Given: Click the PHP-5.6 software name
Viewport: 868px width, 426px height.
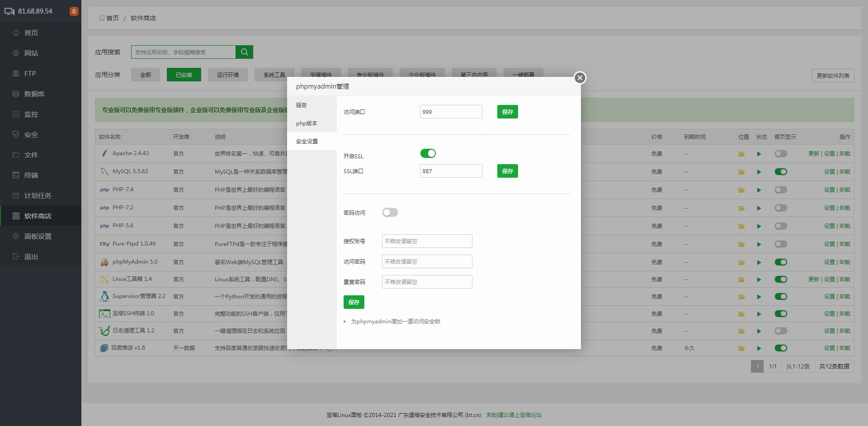Looking at the screenshot, I should [123, 226].
